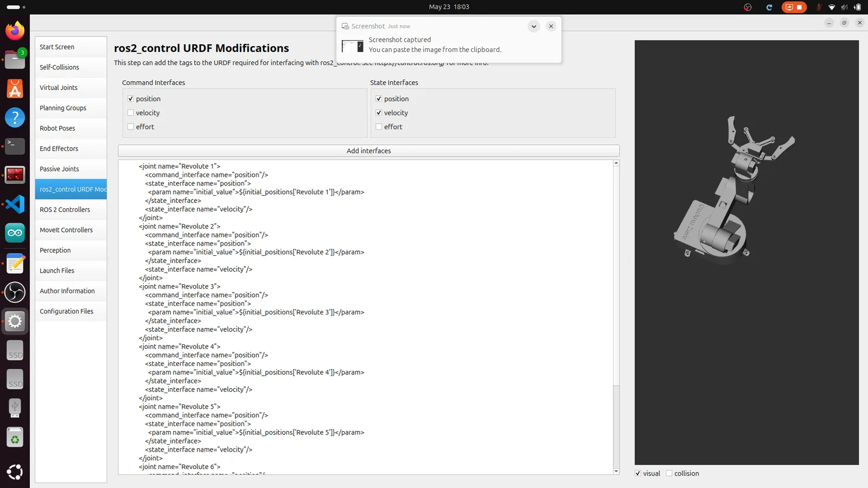Select ros2_control URDF Modifications step
868x488 pixels.
[71, 189]
